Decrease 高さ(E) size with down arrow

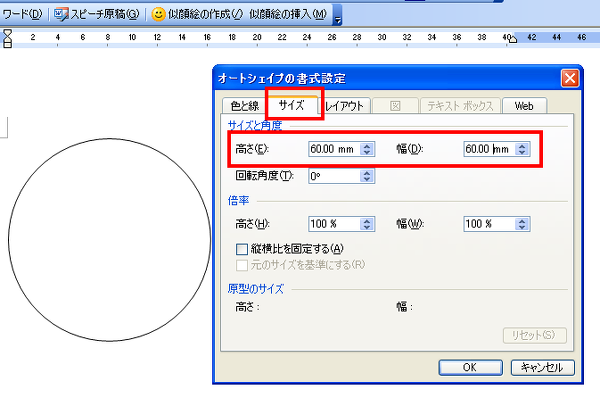[x=367, y=152]
